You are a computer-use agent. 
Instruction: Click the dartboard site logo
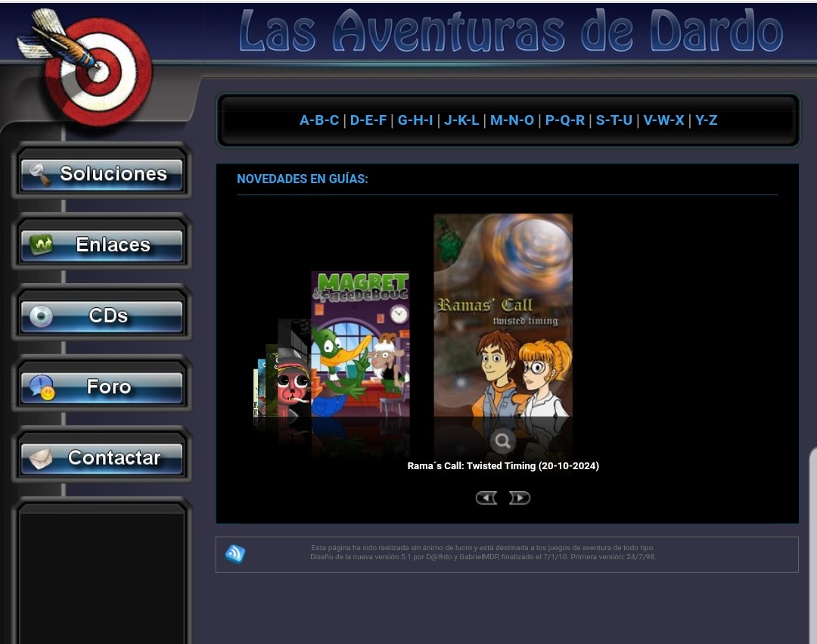pos(86,68)
